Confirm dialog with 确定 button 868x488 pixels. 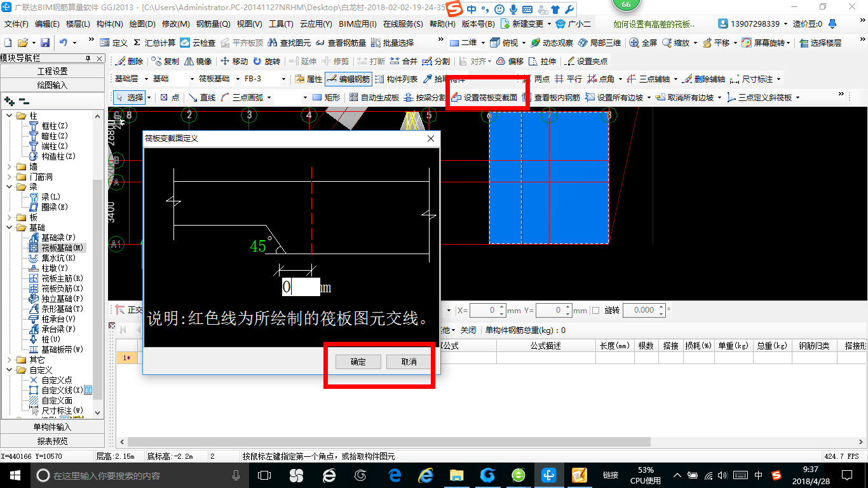(358, 362)
